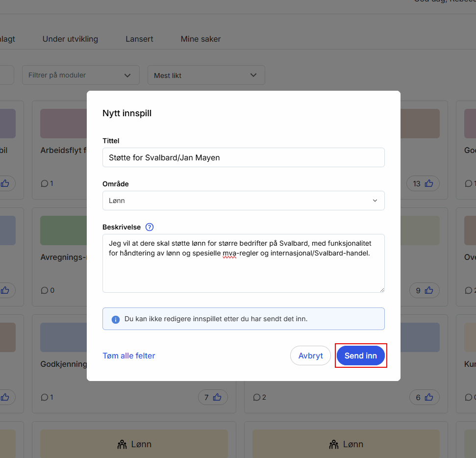Click the thumbs-up icon with 13 likes

pyautogui.click(x=429, y=183)
